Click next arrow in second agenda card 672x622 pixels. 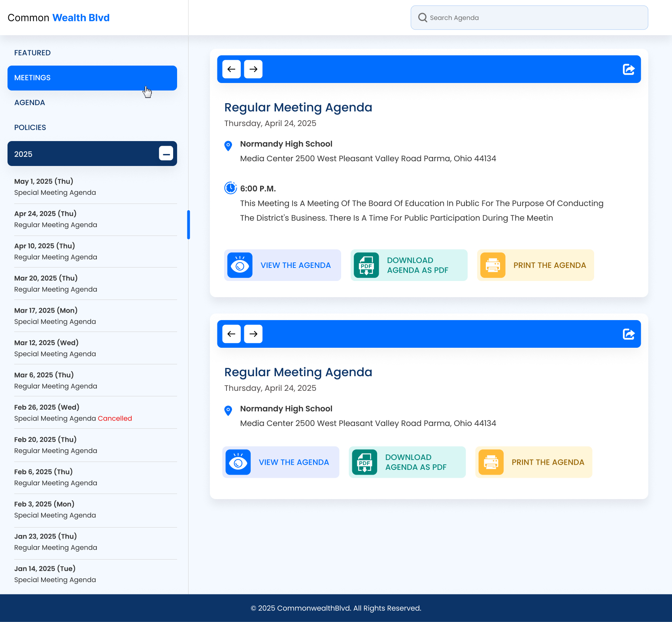click(253, 334)
